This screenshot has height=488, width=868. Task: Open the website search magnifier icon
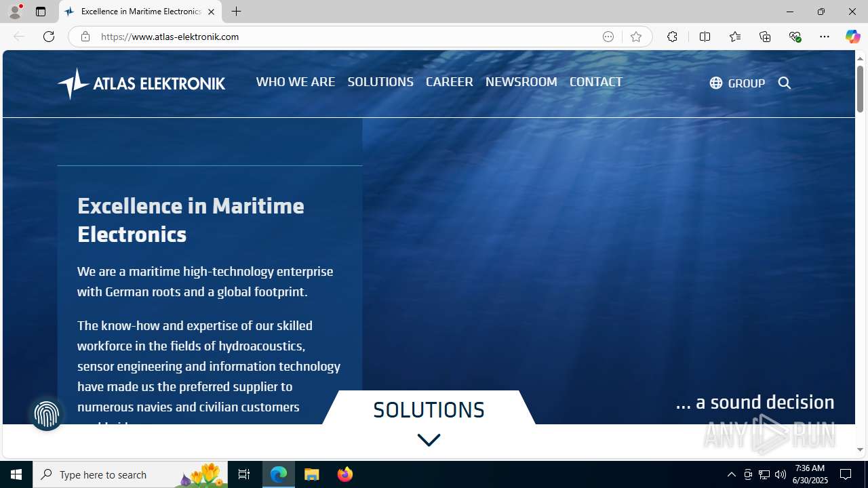(x=785, y=83)
